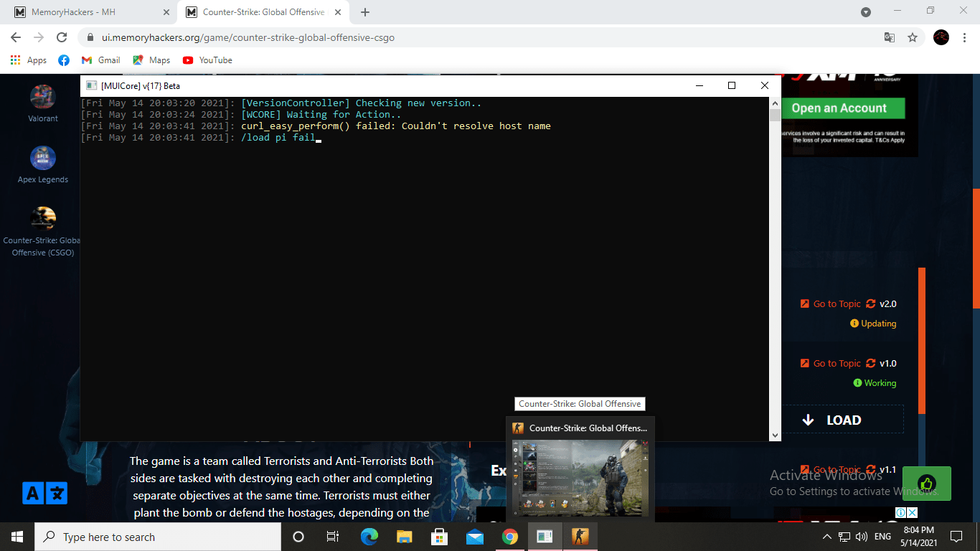Open the Facebook bookmark
The image size is (980, 551).
click(x=64, y=60)
